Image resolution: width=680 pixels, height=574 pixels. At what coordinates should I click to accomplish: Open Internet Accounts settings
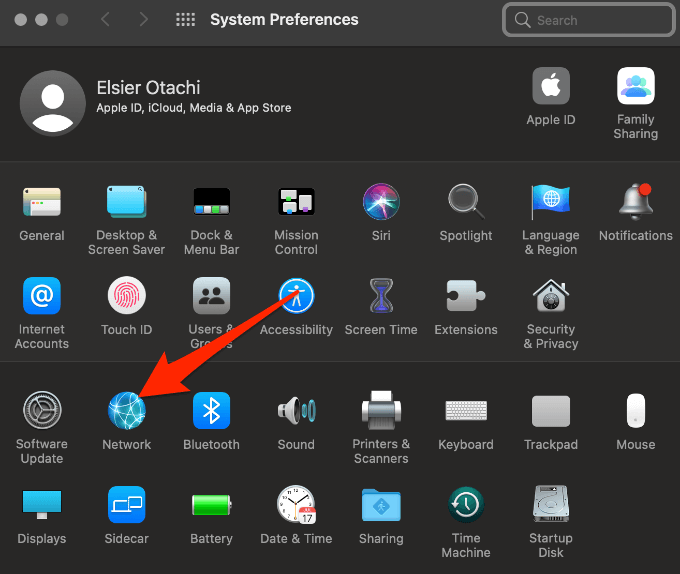point(42,296)
